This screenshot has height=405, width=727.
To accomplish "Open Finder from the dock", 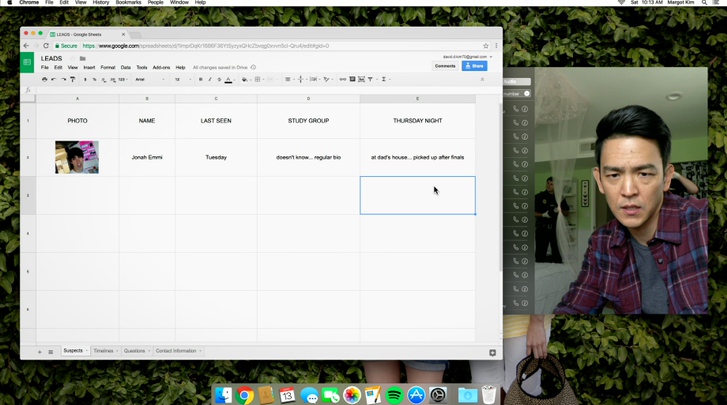I will pyautogui.click(x=223, y=395).
